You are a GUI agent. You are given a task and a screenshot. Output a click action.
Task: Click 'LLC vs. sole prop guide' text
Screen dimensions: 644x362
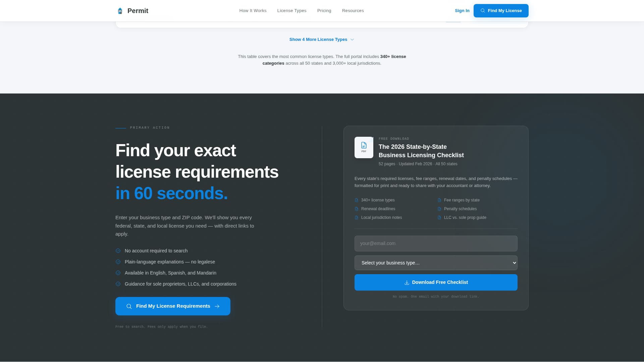click(x=465, y=218)
